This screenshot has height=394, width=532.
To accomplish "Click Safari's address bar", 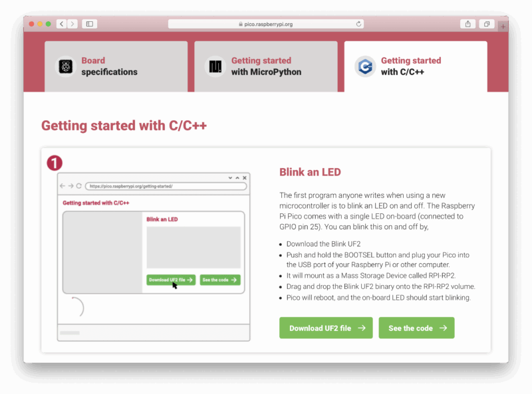I will 265,24.
